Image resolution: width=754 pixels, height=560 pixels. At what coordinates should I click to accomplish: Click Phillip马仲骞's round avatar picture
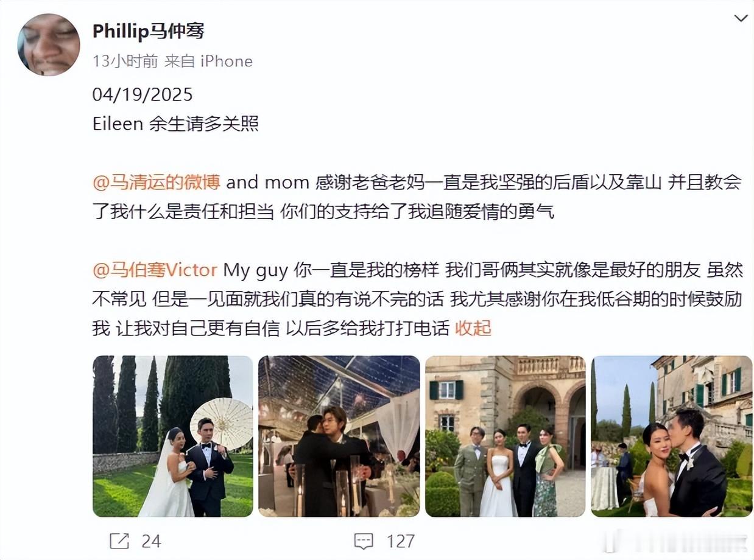(x=49, y=44)
